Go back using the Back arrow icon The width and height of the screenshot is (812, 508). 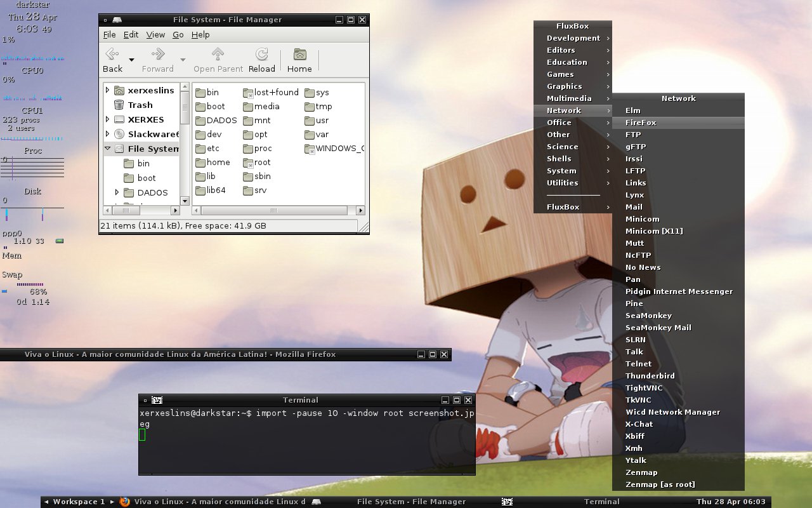pos(112,55)
